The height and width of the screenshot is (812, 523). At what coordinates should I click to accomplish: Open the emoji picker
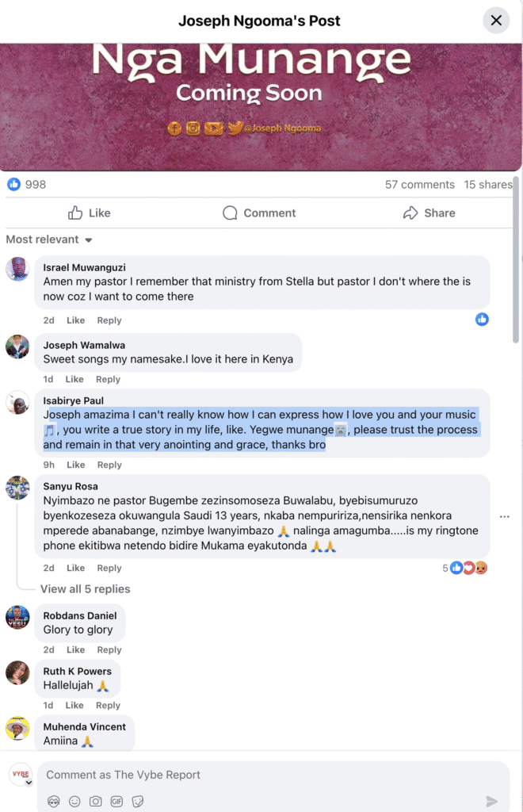click(x=74, y=801)
